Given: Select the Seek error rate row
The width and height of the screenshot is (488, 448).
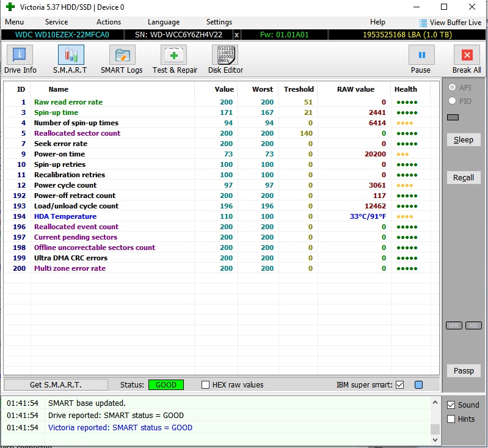Looking at the screenshot, I should pyautogui.click(x=221, y=143).
